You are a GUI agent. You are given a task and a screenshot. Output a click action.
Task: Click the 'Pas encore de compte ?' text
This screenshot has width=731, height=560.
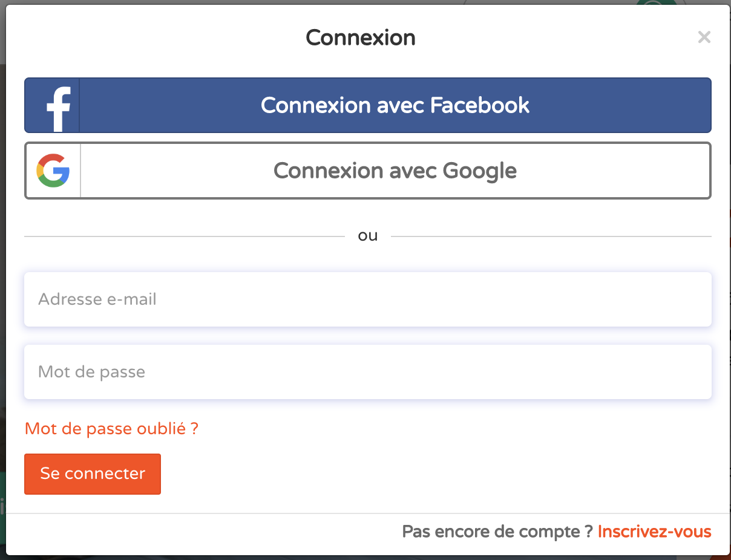(x=497, y=532)
